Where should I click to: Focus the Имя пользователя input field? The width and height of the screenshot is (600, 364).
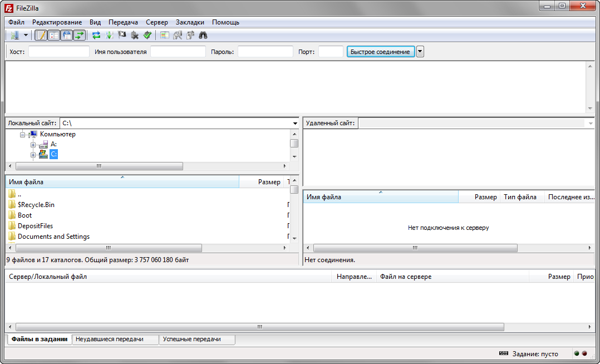coord(178,52)
